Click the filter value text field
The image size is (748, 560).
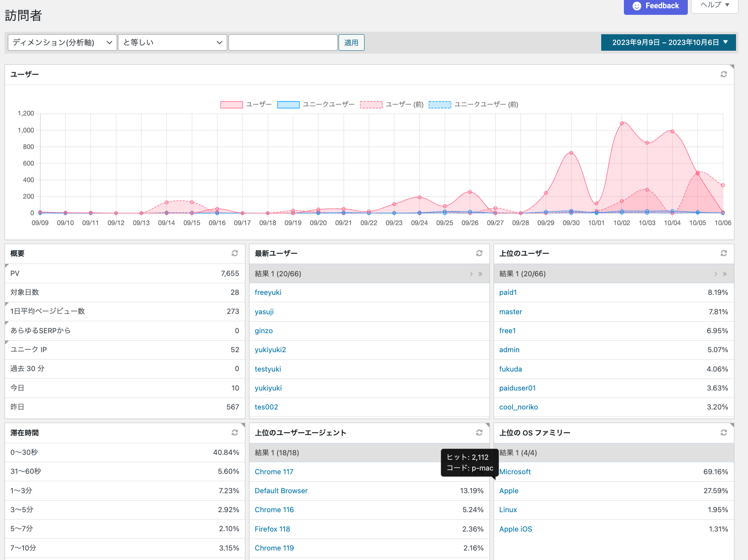[283, 42]
